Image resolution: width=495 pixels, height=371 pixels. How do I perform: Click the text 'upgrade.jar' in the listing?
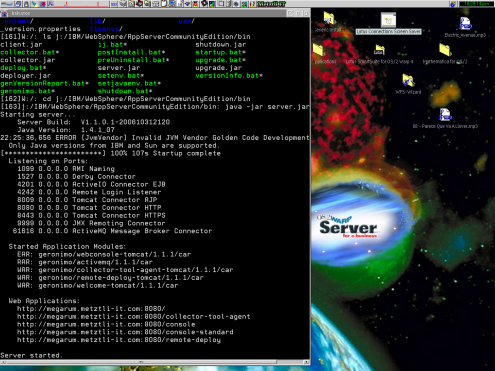(218, 68)
